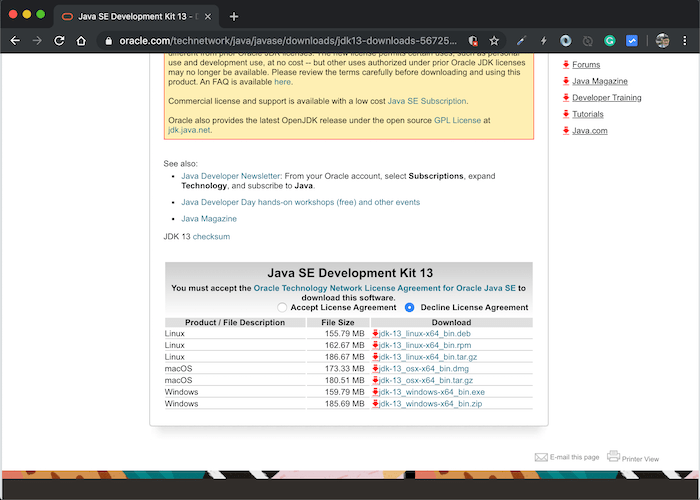Click the blue checkmark chart extension icon
The height and width of the screenshot is (500, 700).
631,41
